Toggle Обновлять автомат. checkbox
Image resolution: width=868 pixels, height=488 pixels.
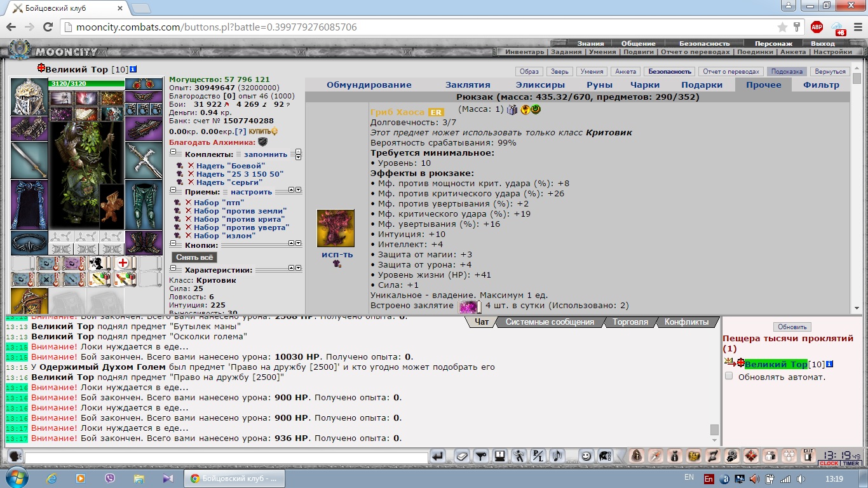tap(729, 376)
